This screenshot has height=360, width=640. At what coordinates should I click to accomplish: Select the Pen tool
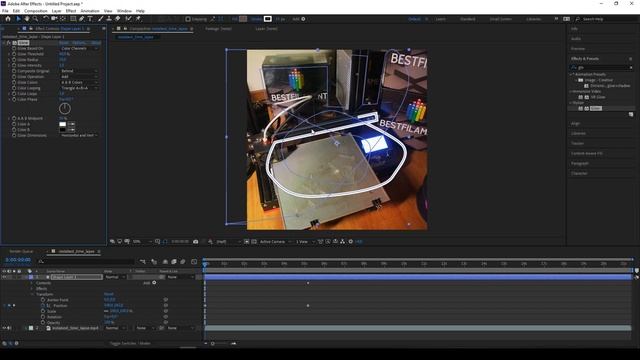click(x=82, y=19)
